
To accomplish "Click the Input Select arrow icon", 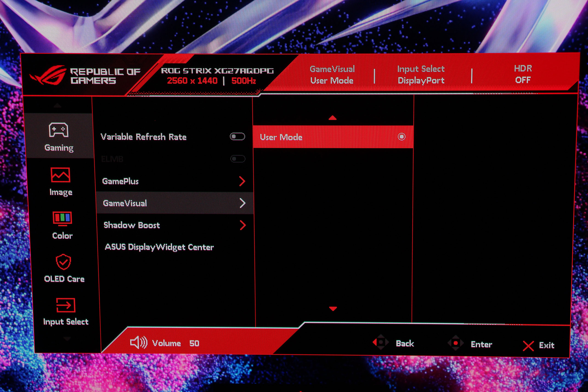I will (65, 305).
